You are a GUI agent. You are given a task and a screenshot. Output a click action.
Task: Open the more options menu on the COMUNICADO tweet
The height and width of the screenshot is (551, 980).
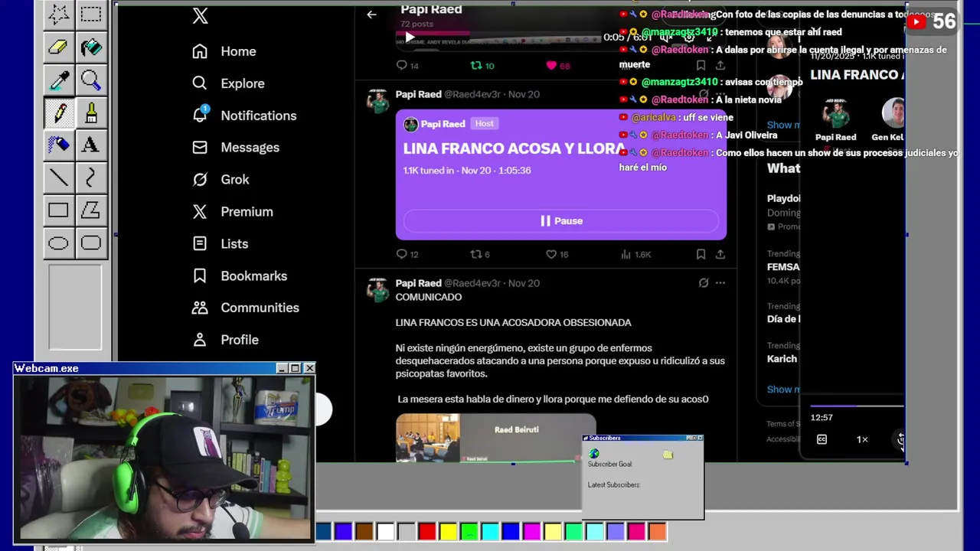[720, 283]
